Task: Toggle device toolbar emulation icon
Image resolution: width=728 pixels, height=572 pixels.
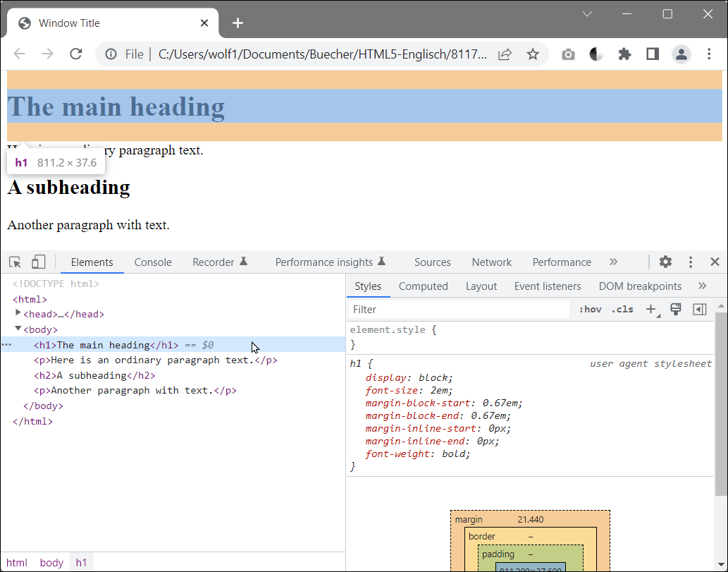Action: 38,262
